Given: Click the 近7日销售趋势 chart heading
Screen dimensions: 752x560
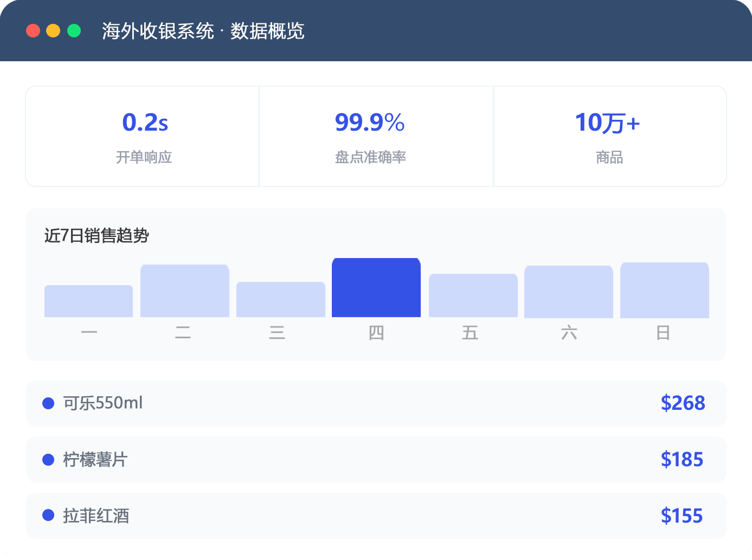Looking at the screenshot, I should coord(97,236).
